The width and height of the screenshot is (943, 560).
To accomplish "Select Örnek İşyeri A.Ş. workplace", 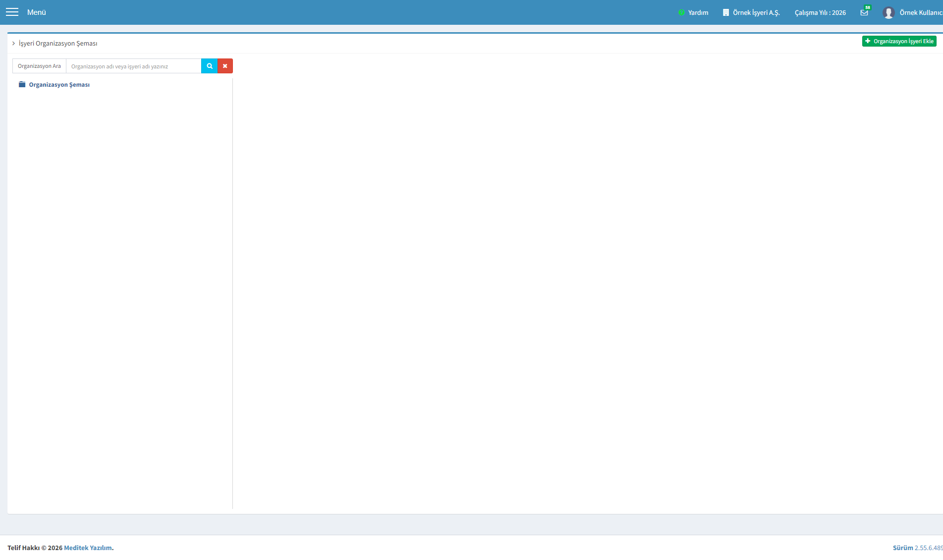I will pyautogui.click(x=756, y=13).
